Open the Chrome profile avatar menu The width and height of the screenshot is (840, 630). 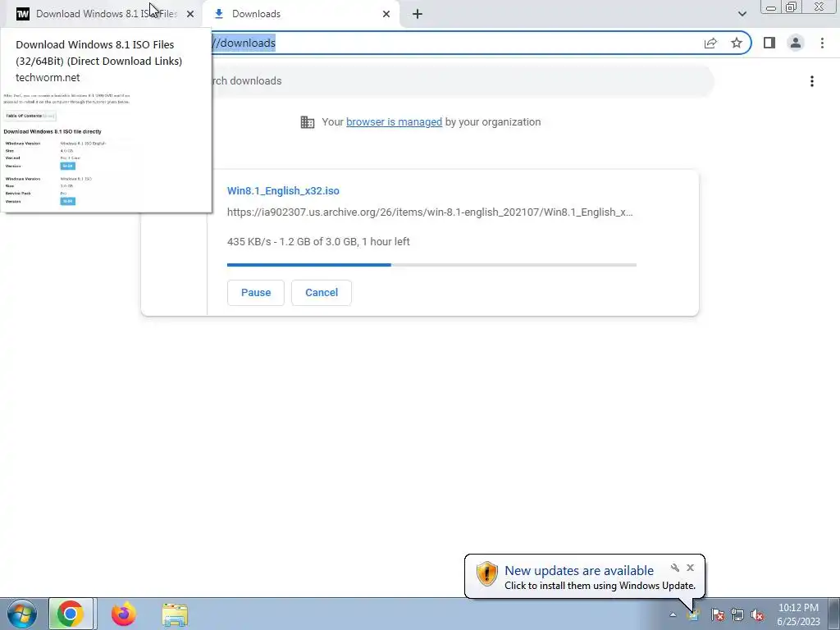[x=796, y=43]
